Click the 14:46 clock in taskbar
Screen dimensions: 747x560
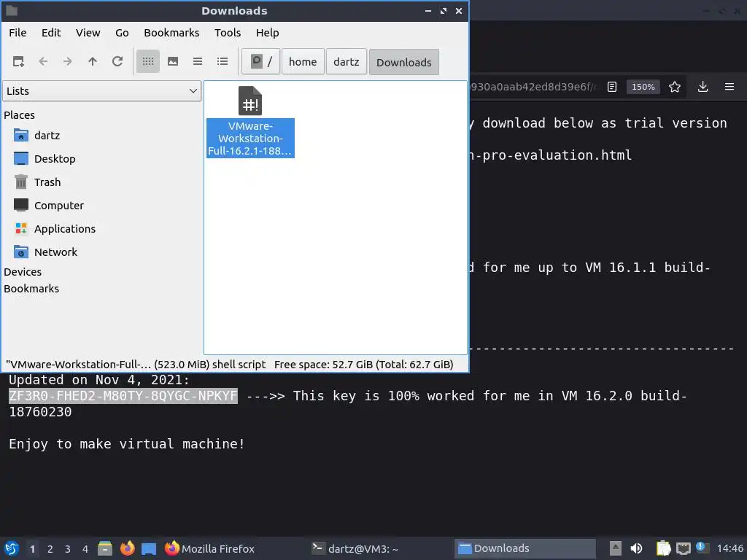(x=729, y=548)
